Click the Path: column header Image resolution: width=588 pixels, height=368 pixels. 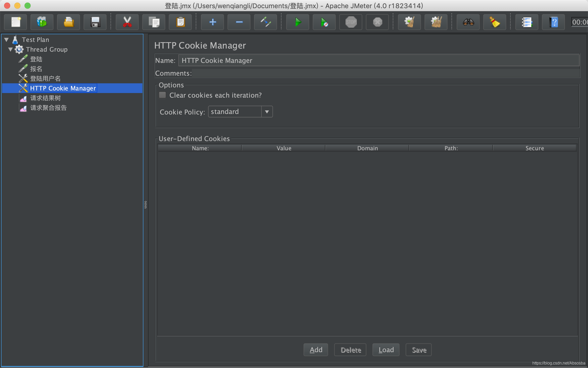click(x=451, y=148)
